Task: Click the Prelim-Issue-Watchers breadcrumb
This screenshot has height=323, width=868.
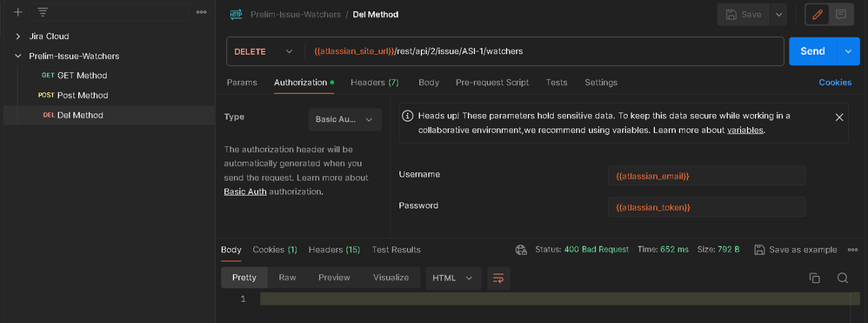Action: (x=296, y=15)
